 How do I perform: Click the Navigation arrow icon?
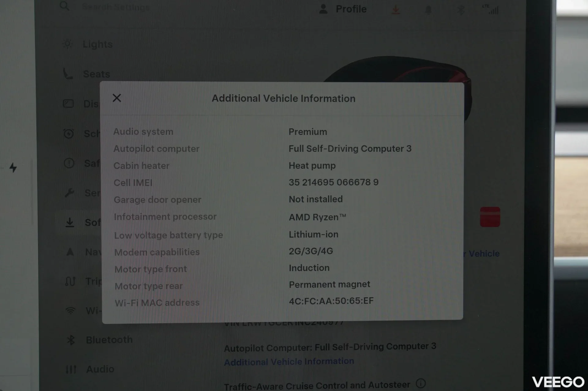click(x=70, y=252)
